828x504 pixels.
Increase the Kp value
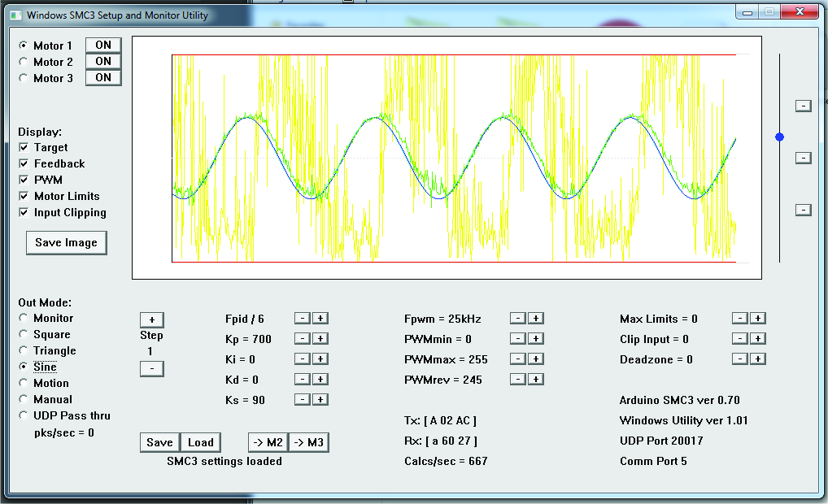click(x=320, y=338)
